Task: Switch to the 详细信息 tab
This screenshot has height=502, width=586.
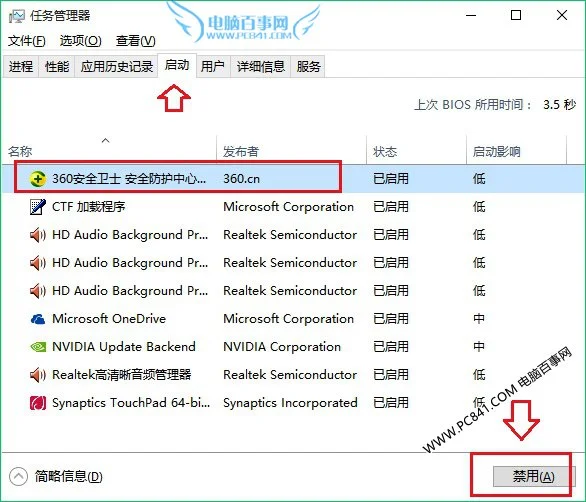Action: [x=261, y=67]
